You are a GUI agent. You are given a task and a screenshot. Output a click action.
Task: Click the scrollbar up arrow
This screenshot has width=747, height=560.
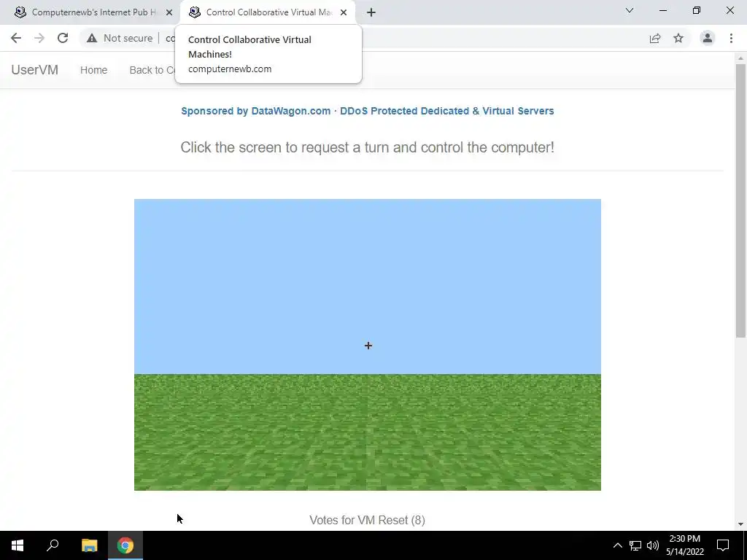[x=740, y=58]
